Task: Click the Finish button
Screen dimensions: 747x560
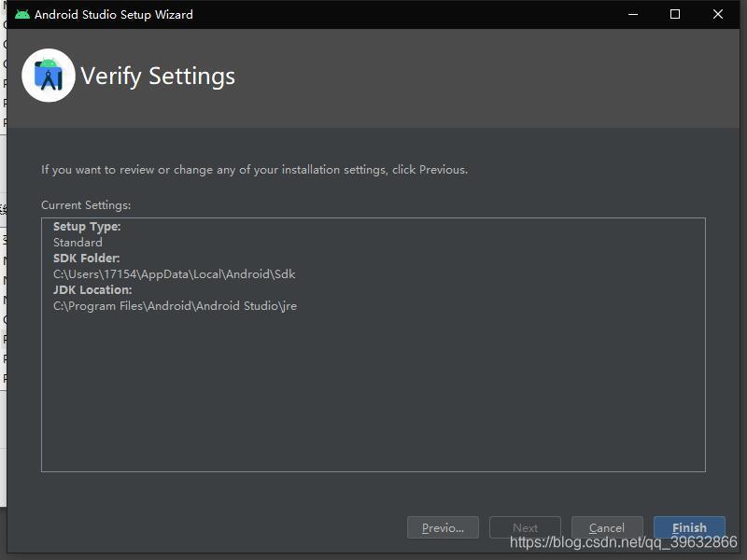Action: pos(689,527)
